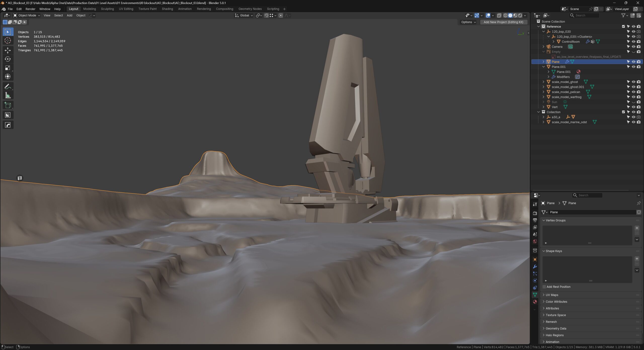Enable Add Rest Position checkbox
The width and height of the screenshot is (644, 350).
(544, 287)
